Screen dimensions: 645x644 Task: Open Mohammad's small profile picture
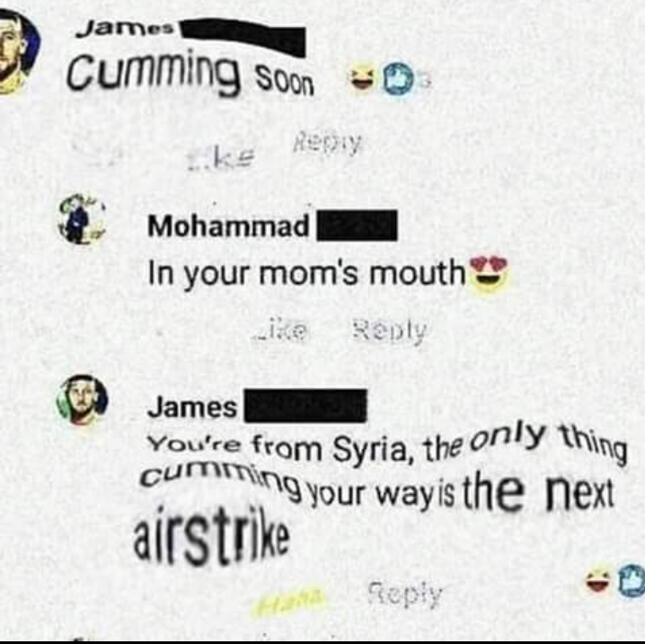[x=82, y=221]
